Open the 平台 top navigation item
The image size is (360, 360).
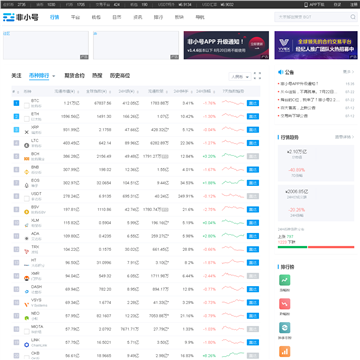click(75, 17)
